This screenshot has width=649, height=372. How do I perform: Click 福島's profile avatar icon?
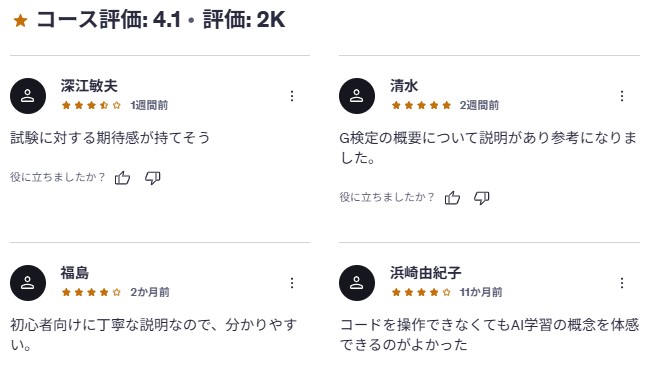(x=28, y=283)
